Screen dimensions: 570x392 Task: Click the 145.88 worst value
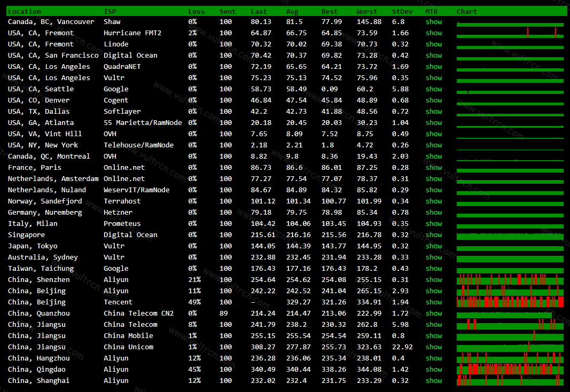click(369, 22)
